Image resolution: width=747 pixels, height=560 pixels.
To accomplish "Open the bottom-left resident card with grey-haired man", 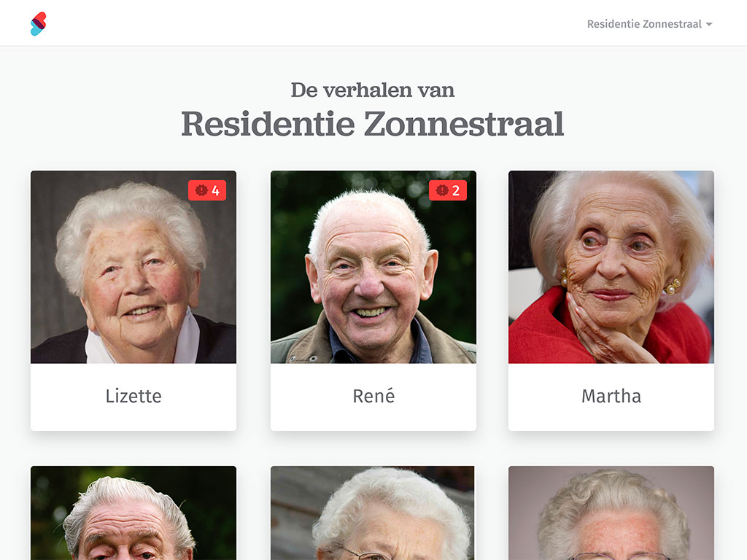I will coord(133,513).
